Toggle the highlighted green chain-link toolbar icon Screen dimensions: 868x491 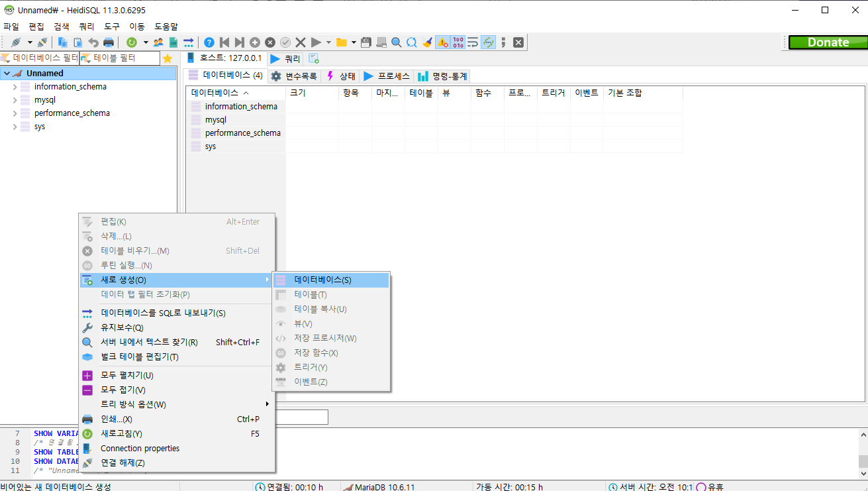pyautogui.click(x=488, y=42)
